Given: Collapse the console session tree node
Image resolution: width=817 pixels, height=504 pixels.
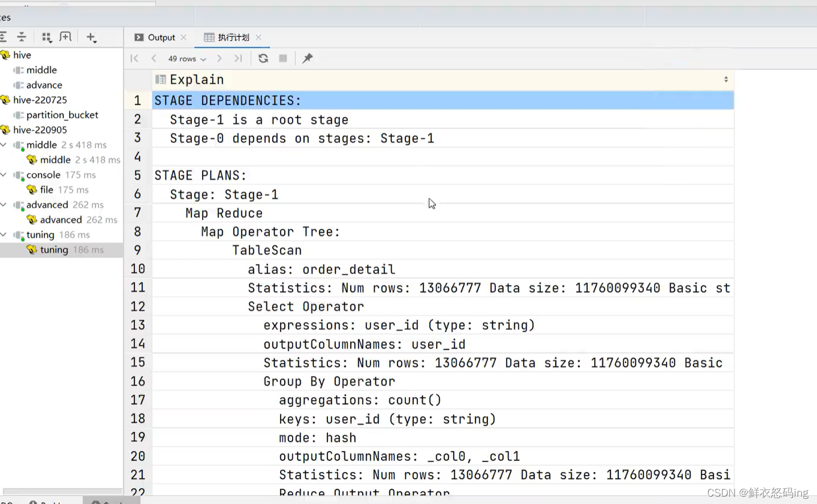Looking at the screenshot, I should [4, 175].
